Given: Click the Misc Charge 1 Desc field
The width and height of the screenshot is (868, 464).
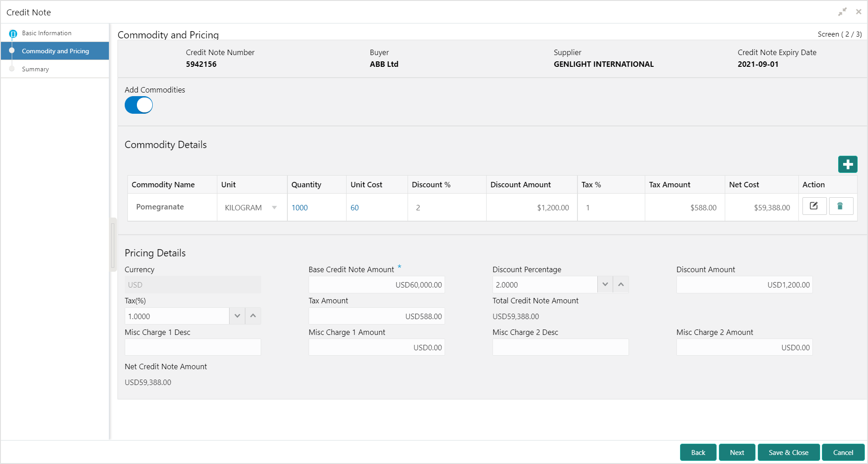Looking at the screenshot, I should point(193,347).
